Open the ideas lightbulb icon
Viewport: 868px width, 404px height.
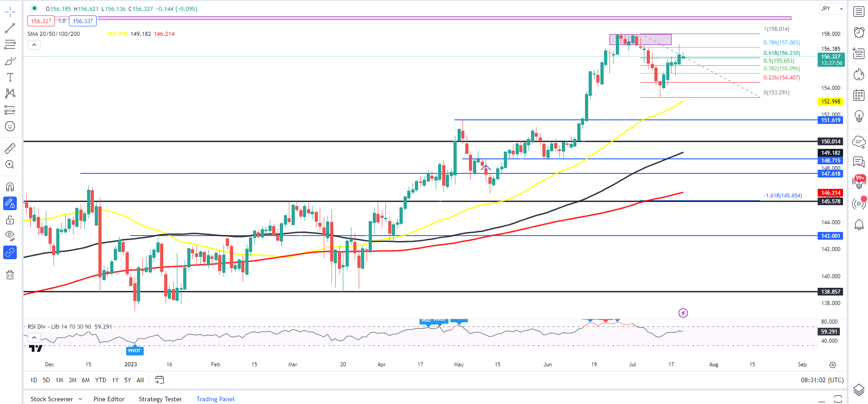click(859, 116)
